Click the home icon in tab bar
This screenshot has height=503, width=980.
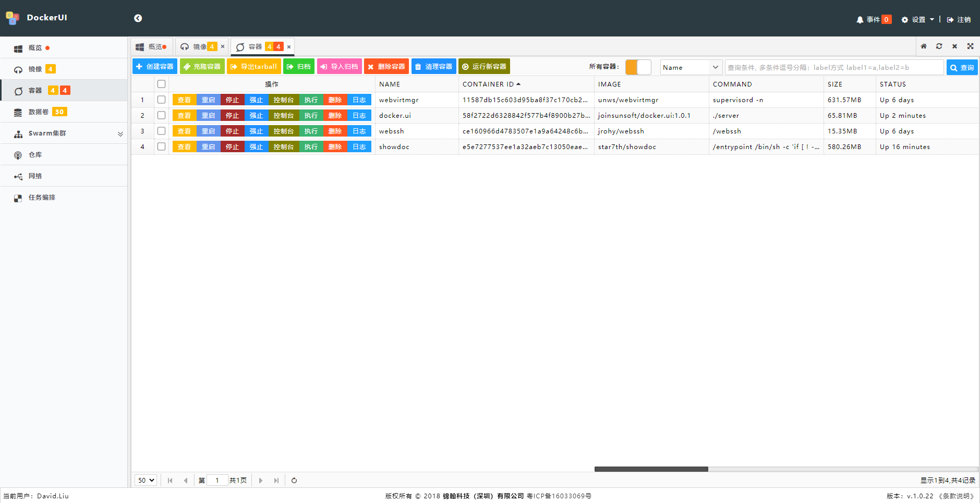[923, 46]
